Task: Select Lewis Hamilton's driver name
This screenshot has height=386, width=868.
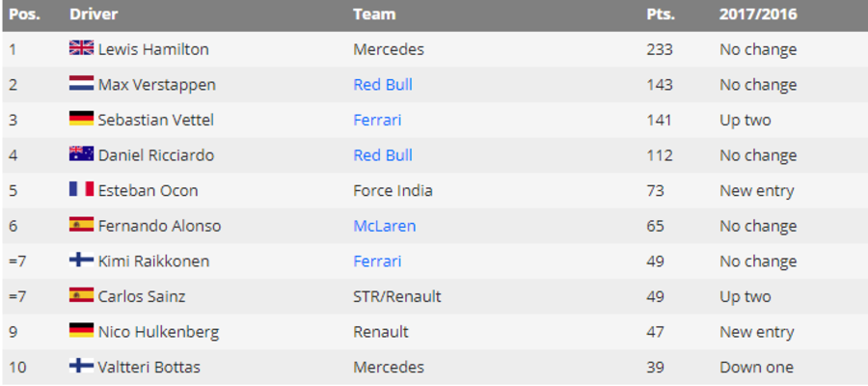Action: click(153, 49)
